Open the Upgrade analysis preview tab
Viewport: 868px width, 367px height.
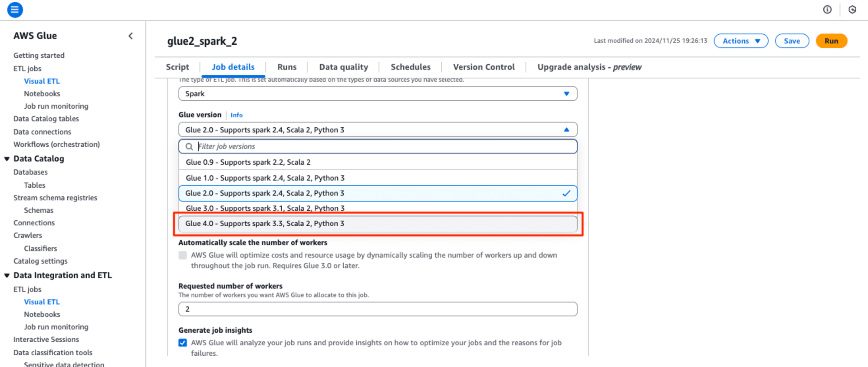[589, 67]
